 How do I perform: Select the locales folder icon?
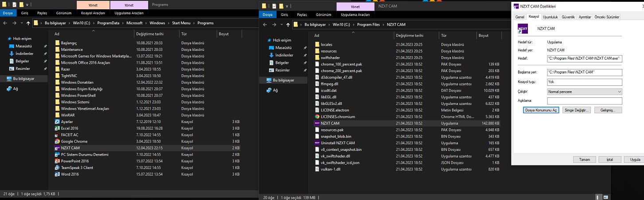pos(317,44)
